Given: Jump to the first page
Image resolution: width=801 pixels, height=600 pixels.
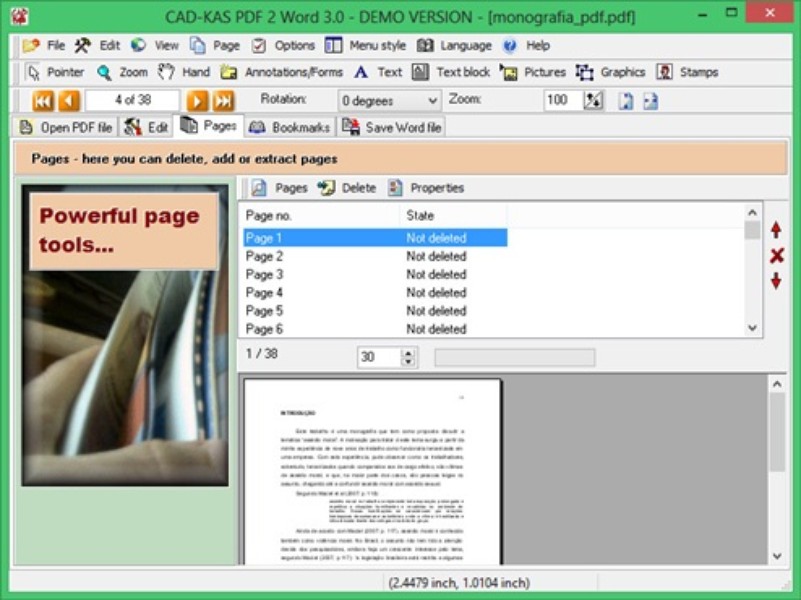Looking at the screenshot, I should [41, 99].
